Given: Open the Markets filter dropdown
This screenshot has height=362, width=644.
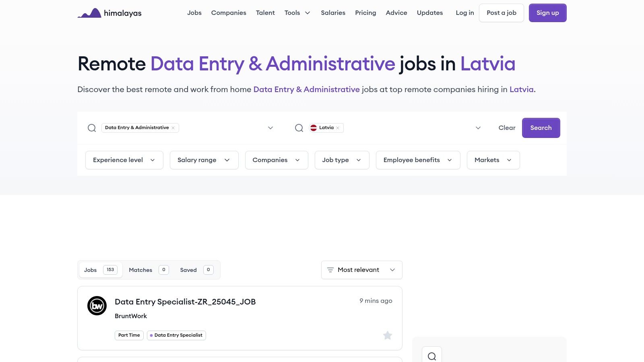Looking at the screenshot, I should click(493, 160).
